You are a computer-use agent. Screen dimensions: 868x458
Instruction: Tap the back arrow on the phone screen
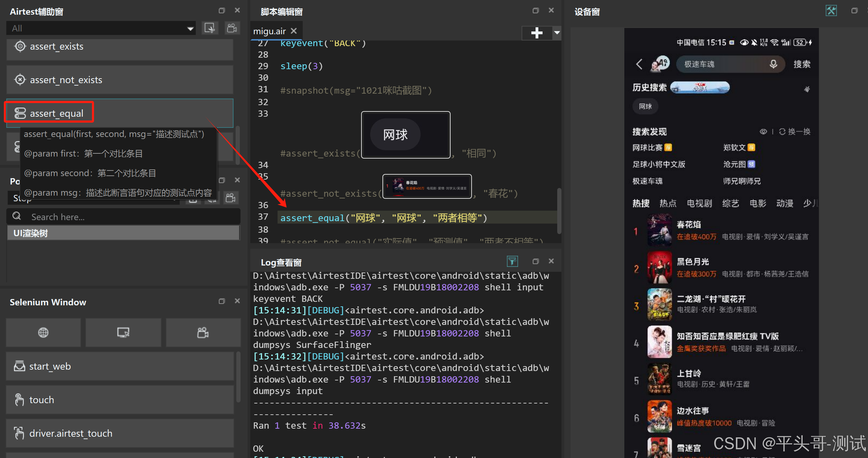pos(639,64)
